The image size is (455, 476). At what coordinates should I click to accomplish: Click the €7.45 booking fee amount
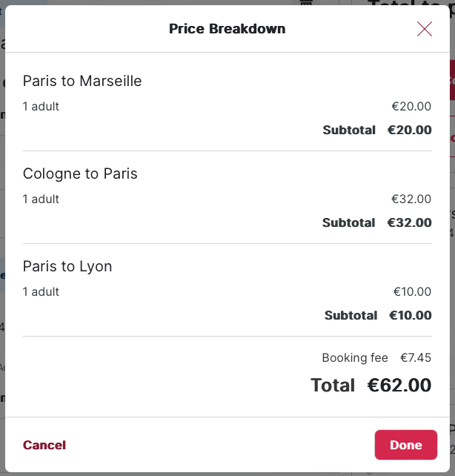tap(416, 357)
